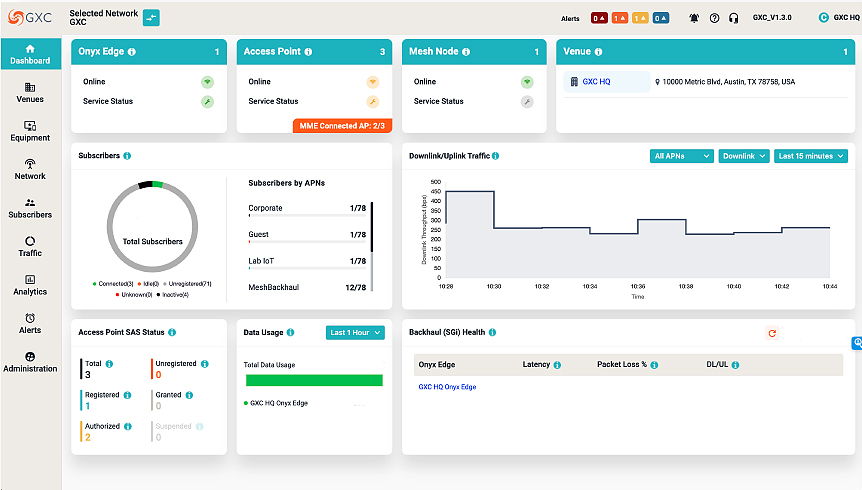862x490 pixels.
Task: Click the Onyx Edge online status icon
Action: (x=207, y=82)
